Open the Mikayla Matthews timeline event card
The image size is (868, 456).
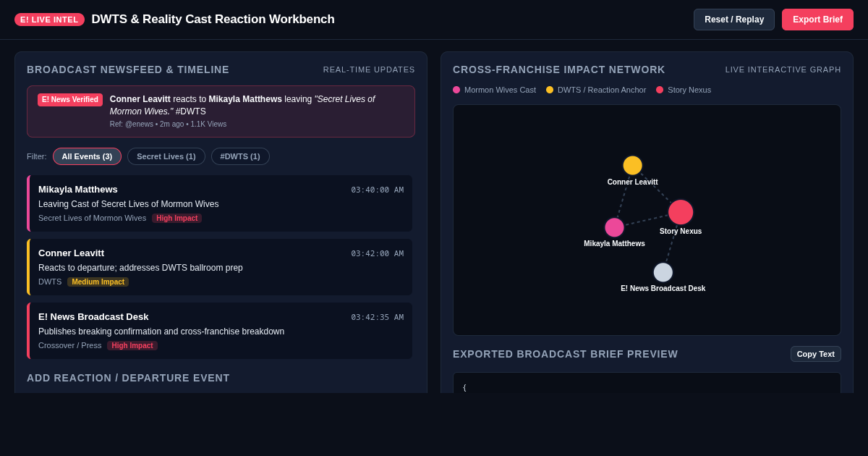tap(220, 203)
